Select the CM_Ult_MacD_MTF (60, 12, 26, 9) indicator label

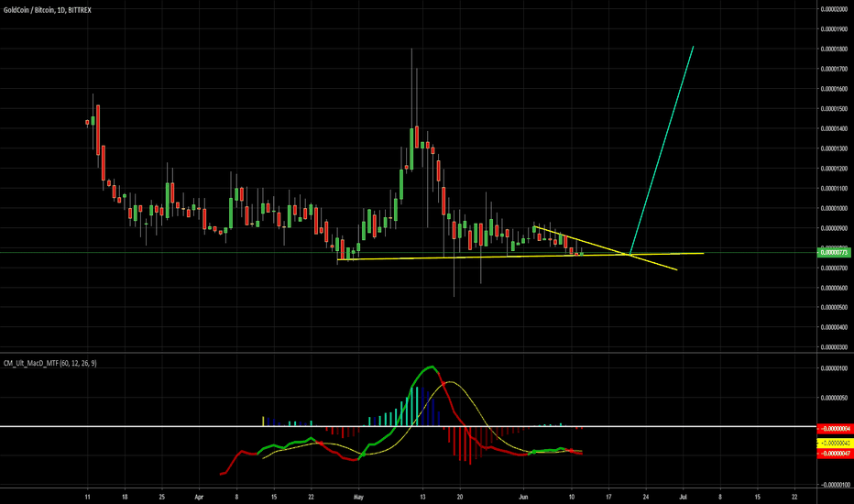tap(50, 363)
